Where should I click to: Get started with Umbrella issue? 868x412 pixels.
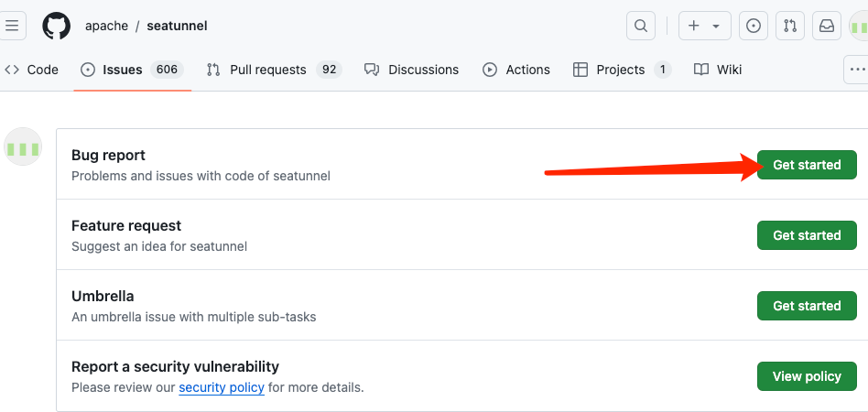pyautogui.click(x=807, y=306)
